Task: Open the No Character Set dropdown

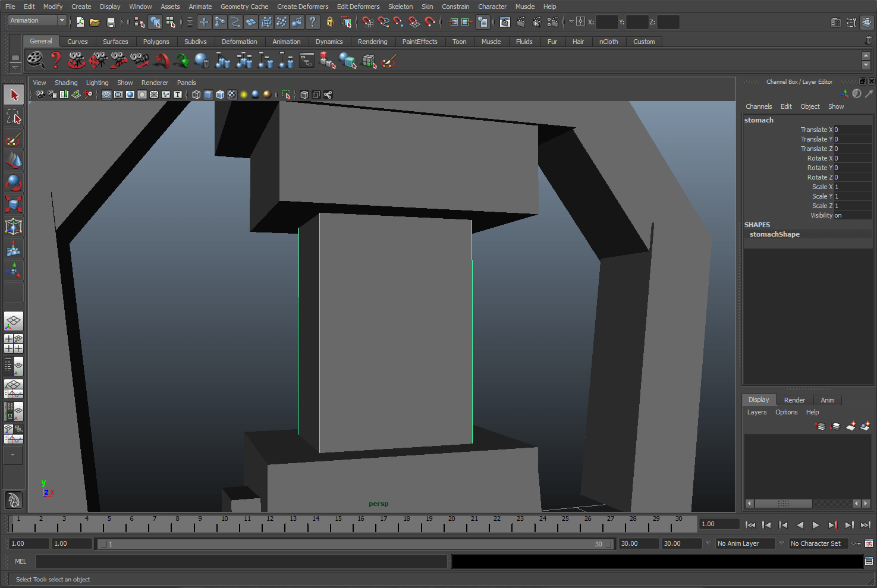Action: (x=818, y=543)
